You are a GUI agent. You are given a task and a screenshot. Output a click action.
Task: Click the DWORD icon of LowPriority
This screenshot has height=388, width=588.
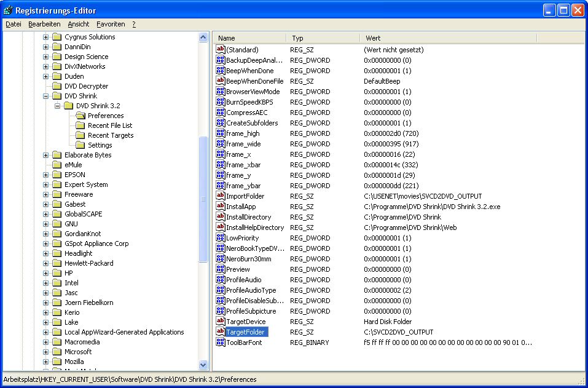(x=221, y=238)
